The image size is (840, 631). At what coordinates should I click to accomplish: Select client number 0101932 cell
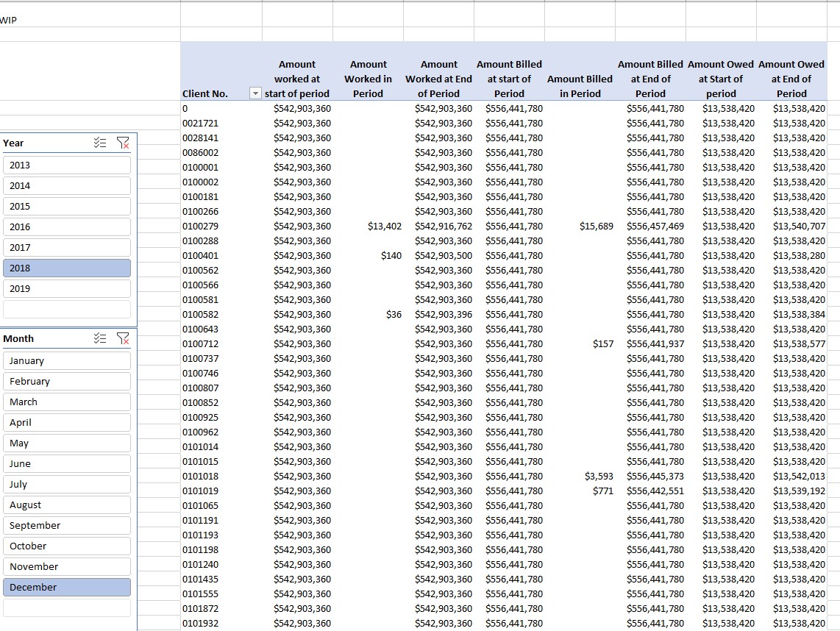coord(221,623)
